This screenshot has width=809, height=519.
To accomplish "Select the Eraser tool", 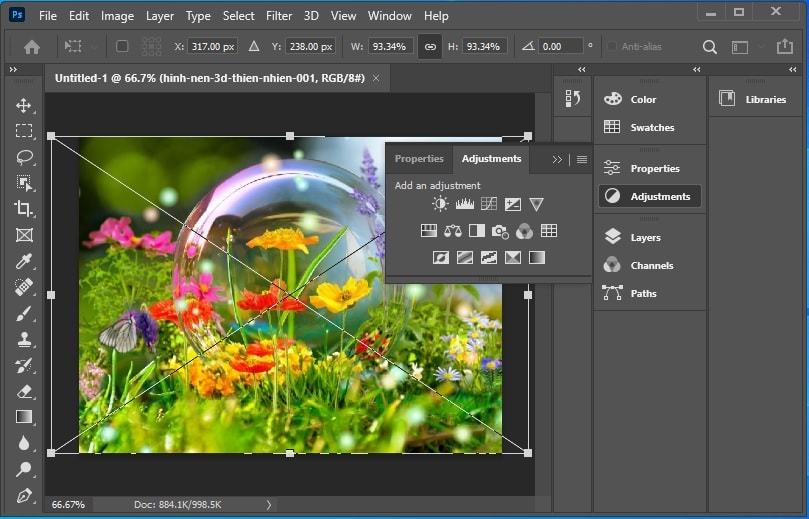I will tap(24, 391).
